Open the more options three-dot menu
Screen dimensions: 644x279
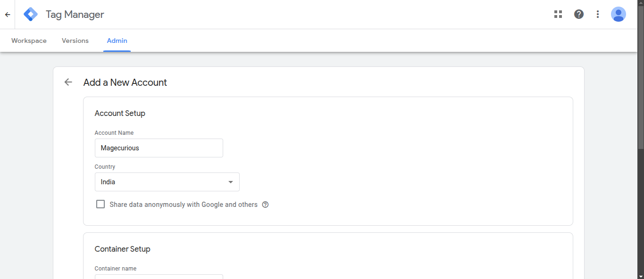(x=597, y=14)
